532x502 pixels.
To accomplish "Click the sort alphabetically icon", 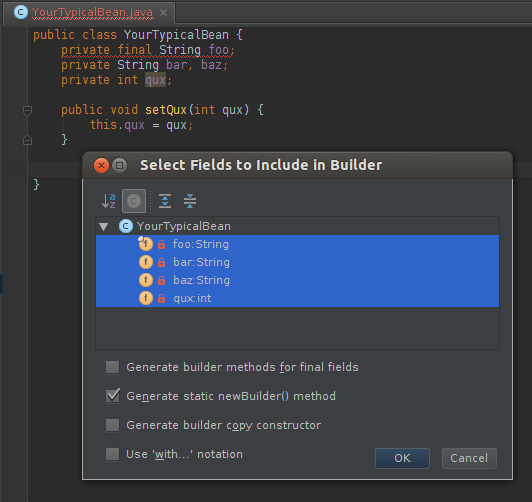I will (x=109, y=201).
